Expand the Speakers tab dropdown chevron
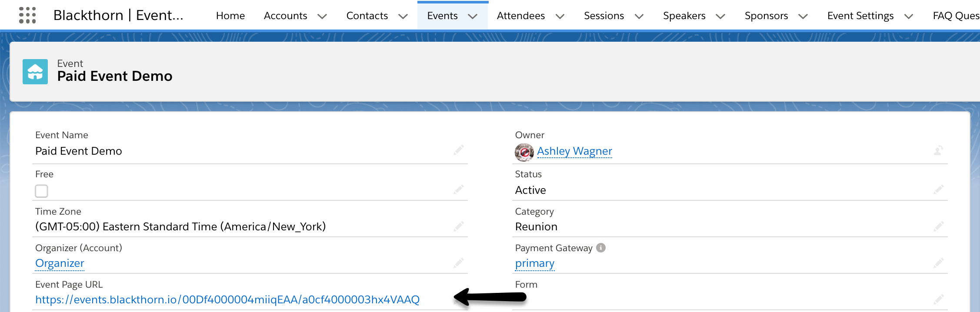980x312 pixels. tap(720, 17)
